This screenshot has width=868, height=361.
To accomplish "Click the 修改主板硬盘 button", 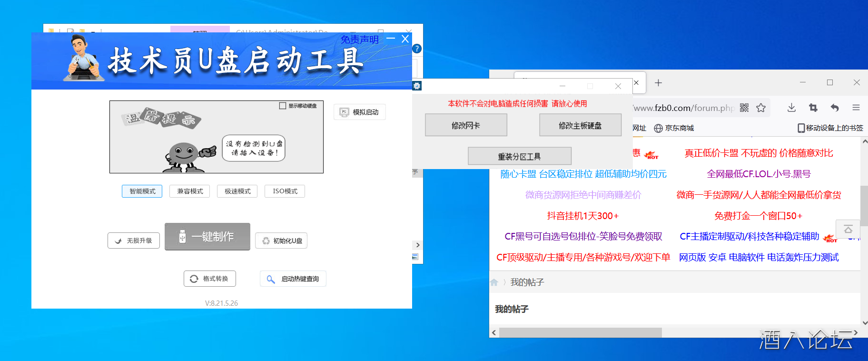I will [580, 125].
